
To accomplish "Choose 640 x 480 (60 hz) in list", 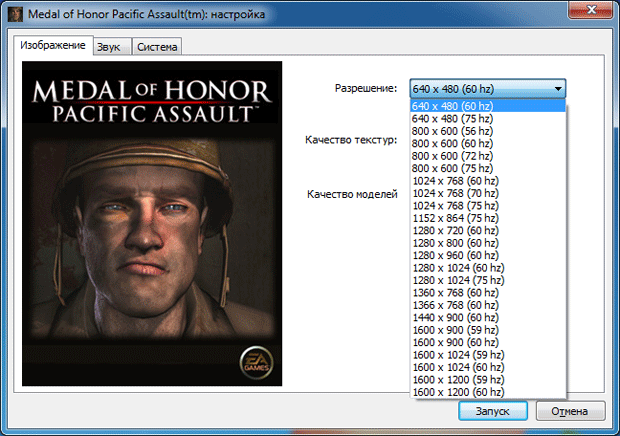I will [x=488, y=106].
